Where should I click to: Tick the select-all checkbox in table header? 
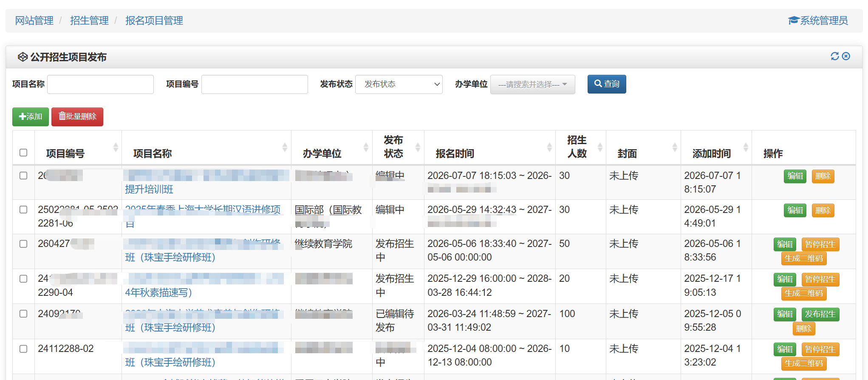click(23, 153)
